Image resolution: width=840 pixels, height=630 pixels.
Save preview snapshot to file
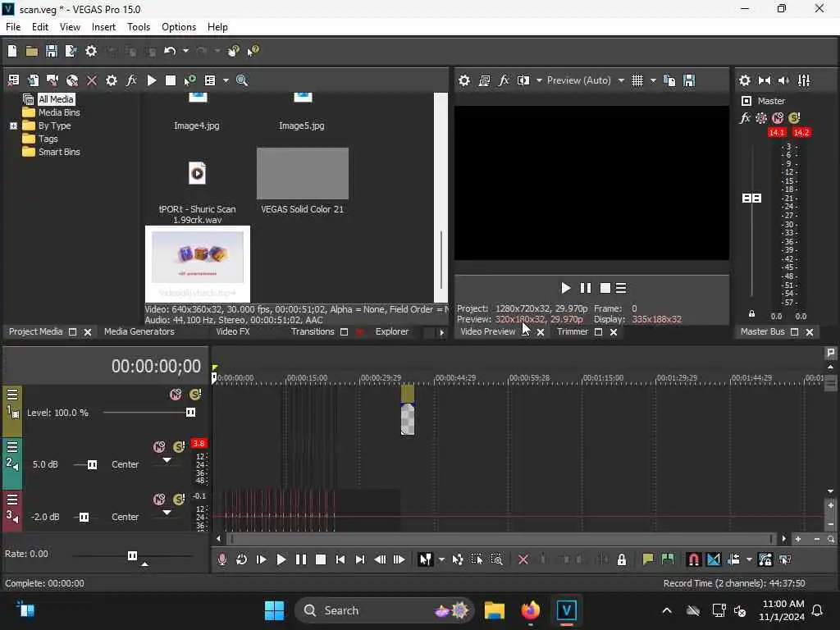point(689,80)
